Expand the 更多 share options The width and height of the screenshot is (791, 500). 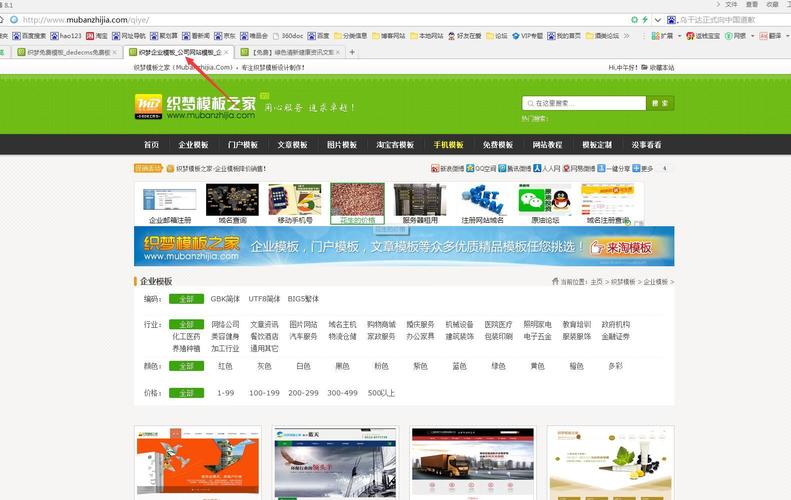click(x=646, y=169)
